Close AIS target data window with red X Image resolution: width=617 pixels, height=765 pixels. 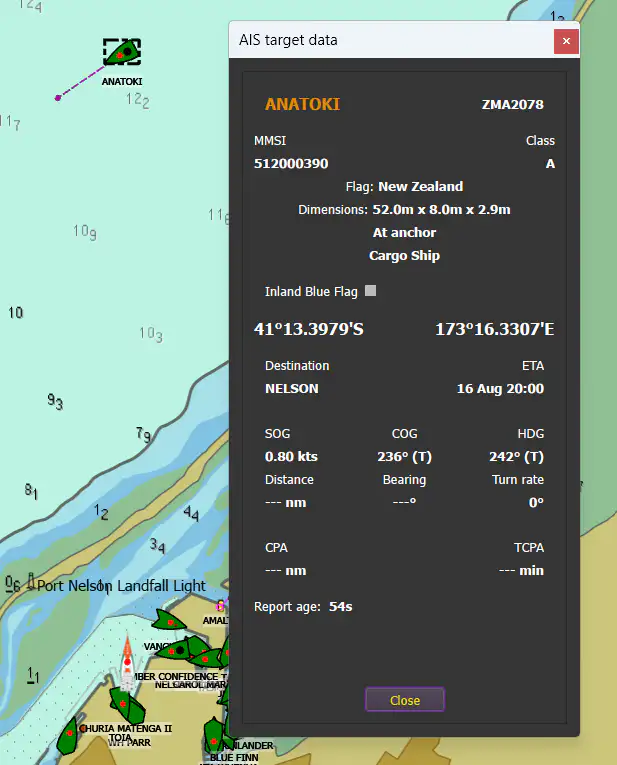pos(566,41)
